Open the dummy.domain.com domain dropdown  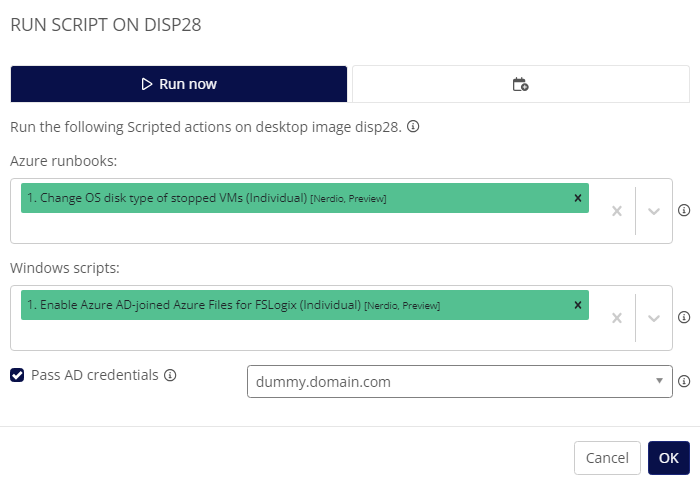459,382
